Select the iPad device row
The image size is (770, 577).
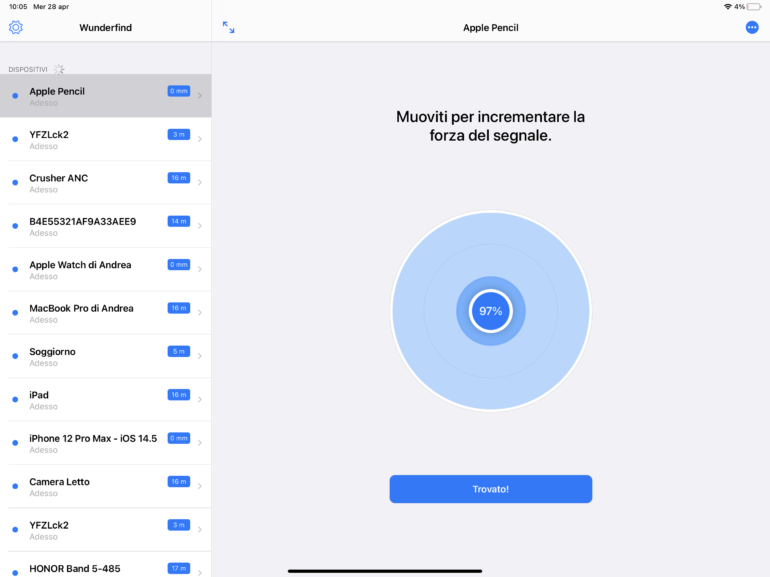coord(106,399)
